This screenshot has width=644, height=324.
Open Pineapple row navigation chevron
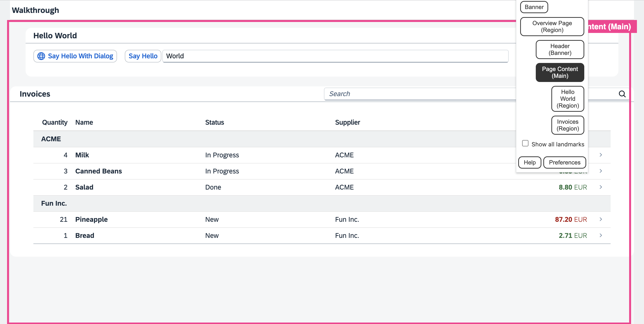tap(601, 219)
